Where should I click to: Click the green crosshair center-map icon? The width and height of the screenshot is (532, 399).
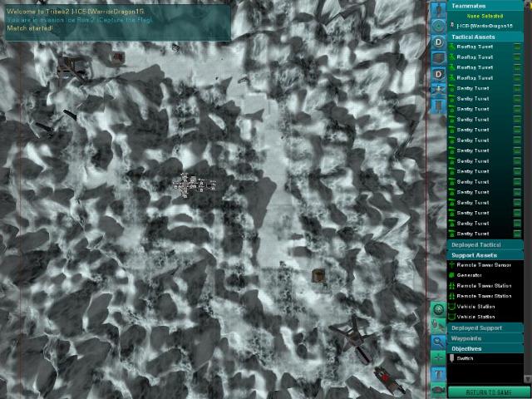tap(438, 358)
